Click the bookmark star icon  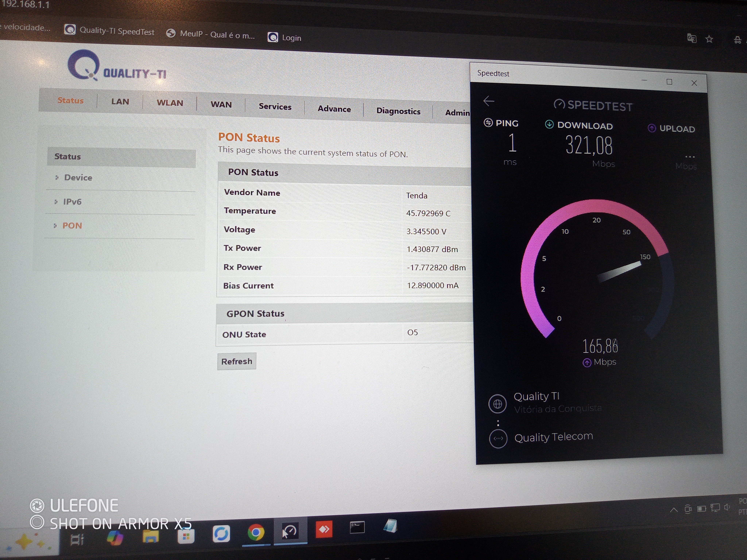pos(709,40)
